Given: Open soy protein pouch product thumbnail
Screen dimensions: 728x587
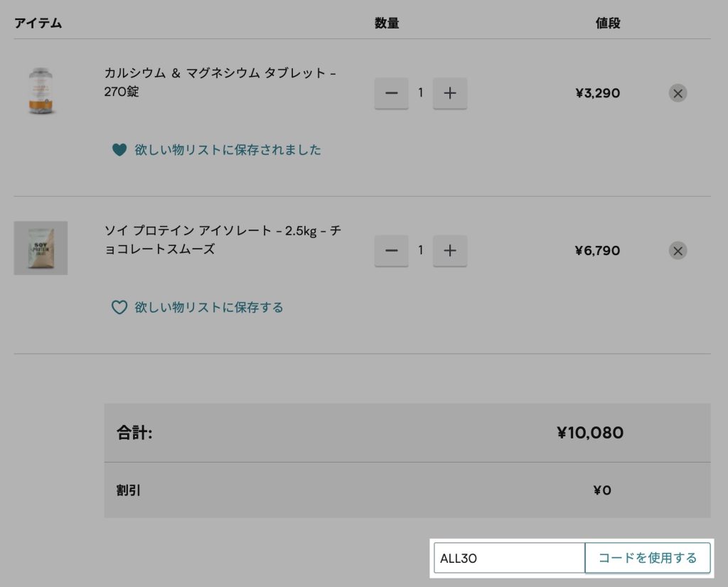Looking at the screenshot, I should (41, 248).
